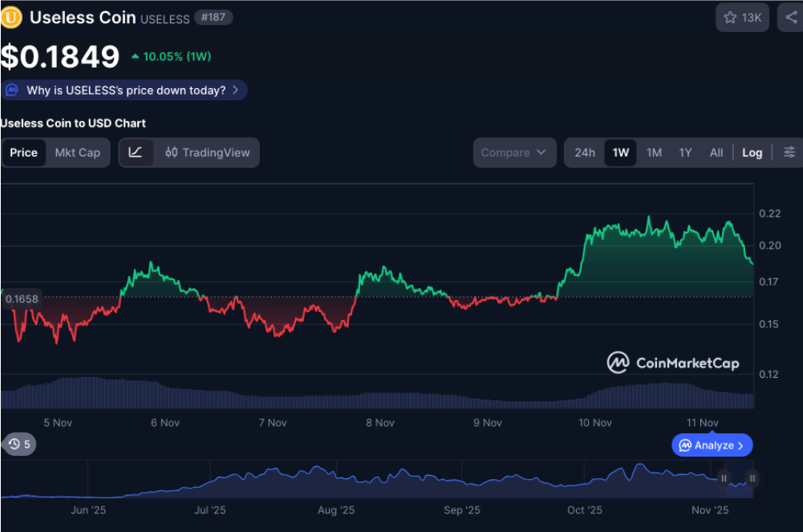Switch chart to Mkt Cap view

coord(78,152)
